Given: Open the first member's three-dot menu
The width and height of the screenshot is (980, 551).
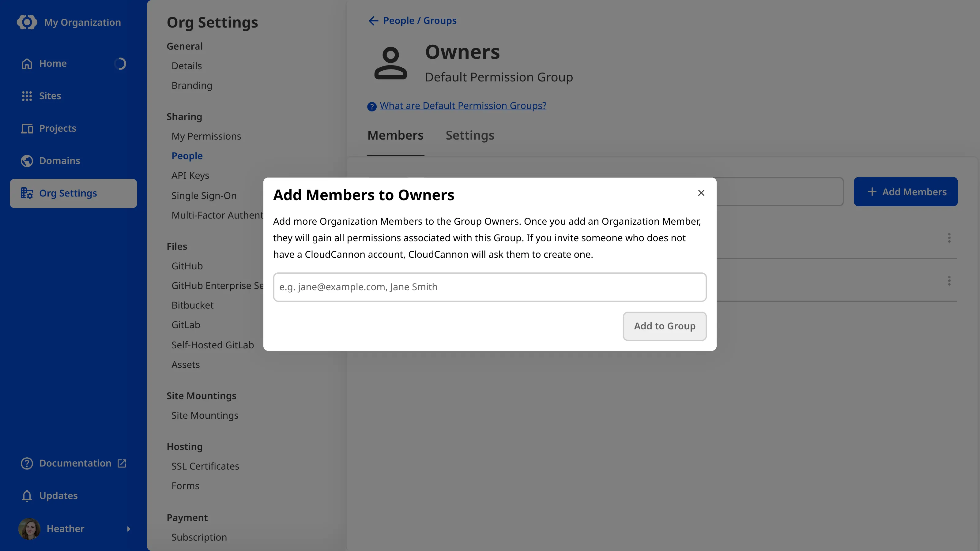Looking at the screenshot, I should click(x=949, y=238).
